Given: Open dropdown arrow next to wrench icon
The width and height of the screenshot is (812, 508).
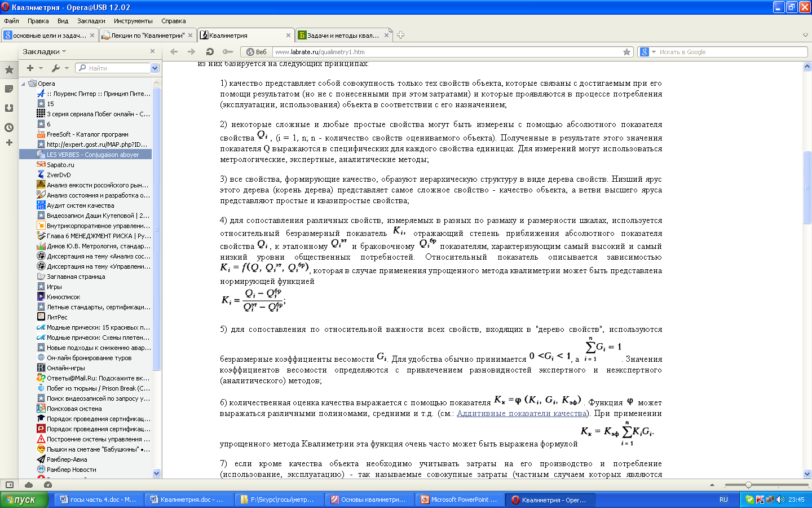Looking at the screenshot, I should tap(67, 68).
